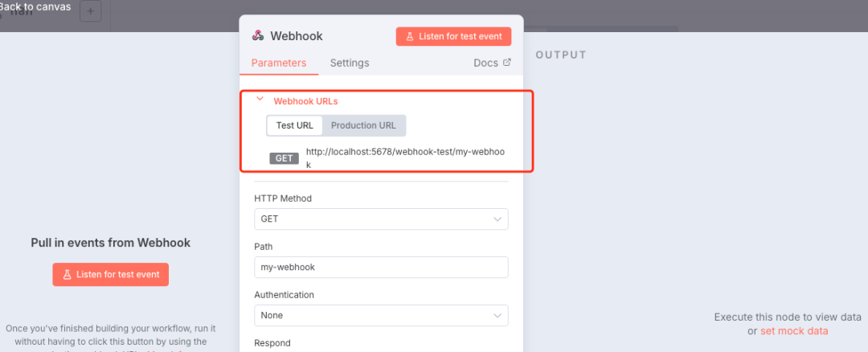This screenshot has width=868, height=352.
Task: Collapse the Webhook URLs section chevron
Action: pyautogui.click(x=260, y=100)
